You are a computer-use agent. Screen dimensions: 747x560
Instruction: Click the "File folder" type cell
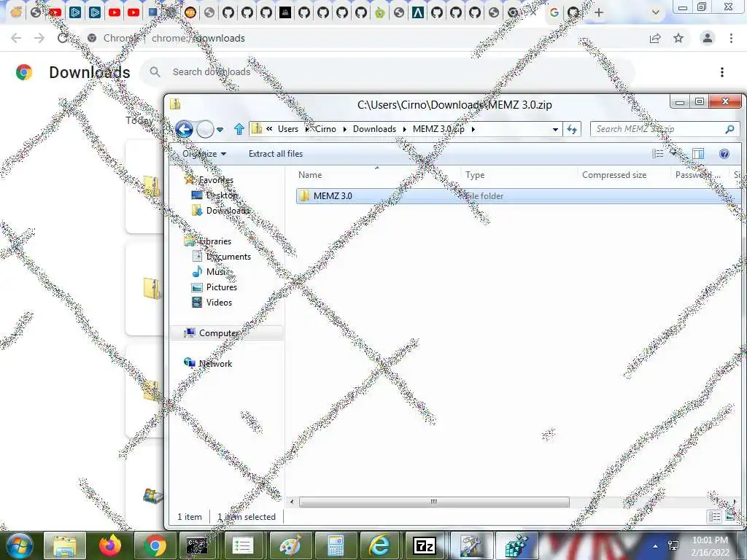pyautogui.click(x=484, y=195)
